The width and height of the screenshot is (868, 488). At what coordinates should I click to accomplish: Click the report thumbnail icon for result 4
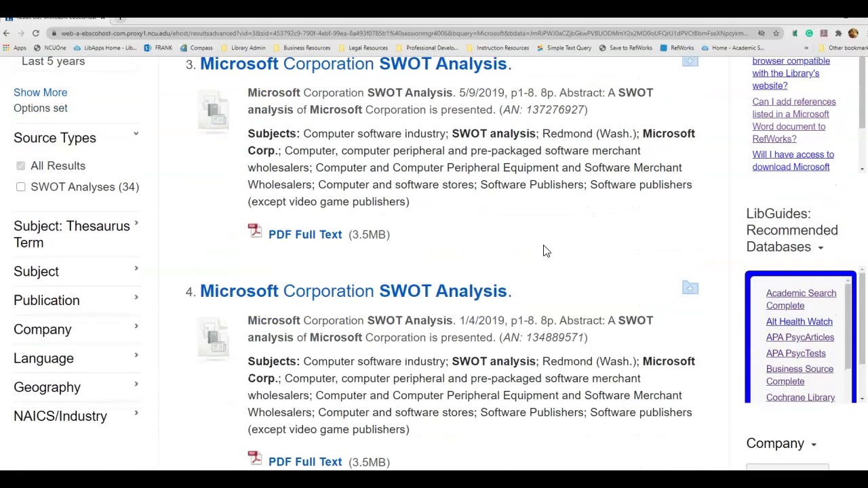click(x=214, y=337)
